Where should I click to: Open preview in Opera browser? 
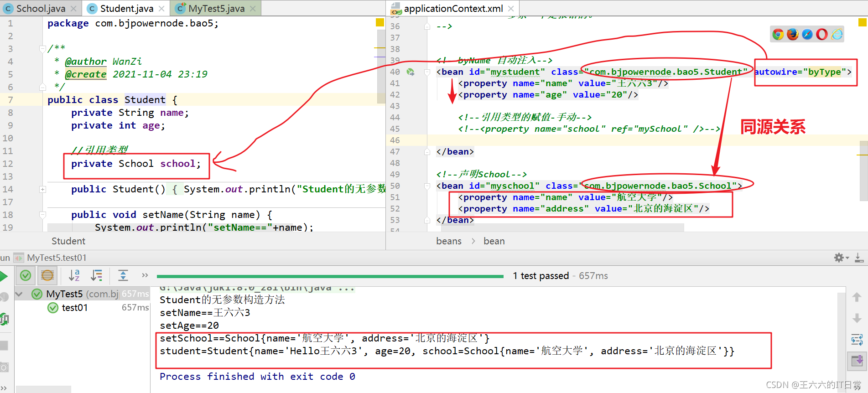click(x=822, y=34)
